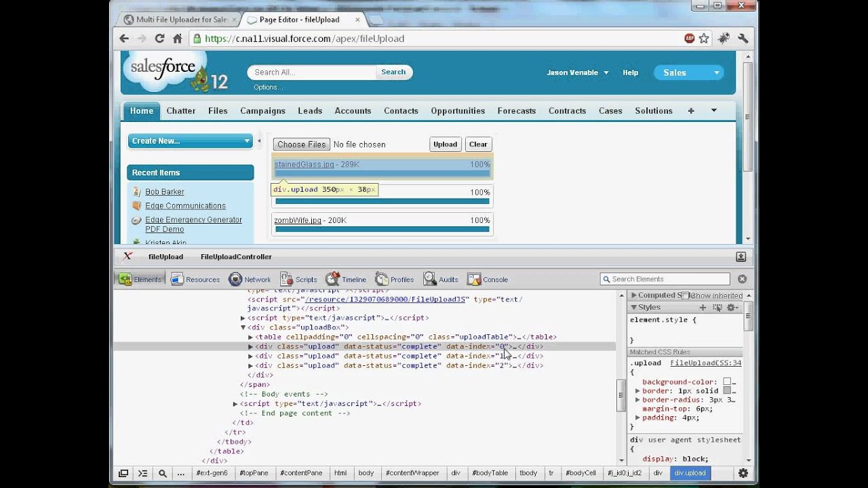Click the ellipsis breadcrumb button
Screen dimensions: 868x488
181,474
